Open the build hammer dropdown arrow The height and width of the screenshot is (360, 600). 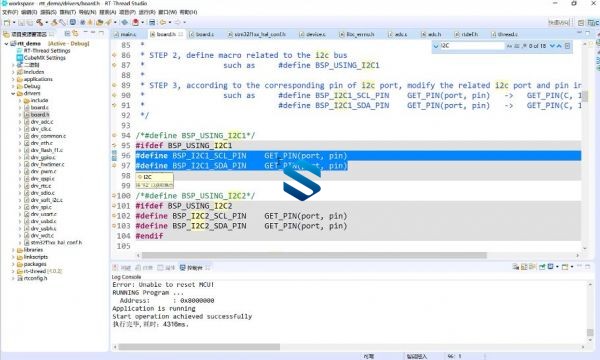coord(47,23)
